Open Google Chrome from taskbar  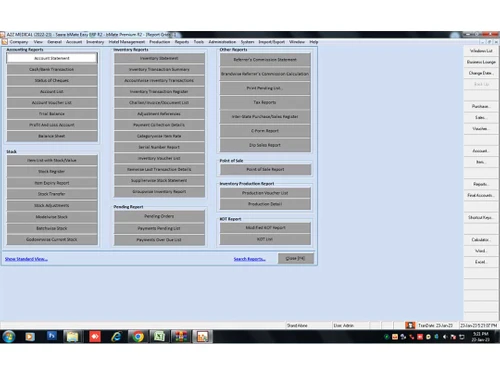[x=138, y=337]
